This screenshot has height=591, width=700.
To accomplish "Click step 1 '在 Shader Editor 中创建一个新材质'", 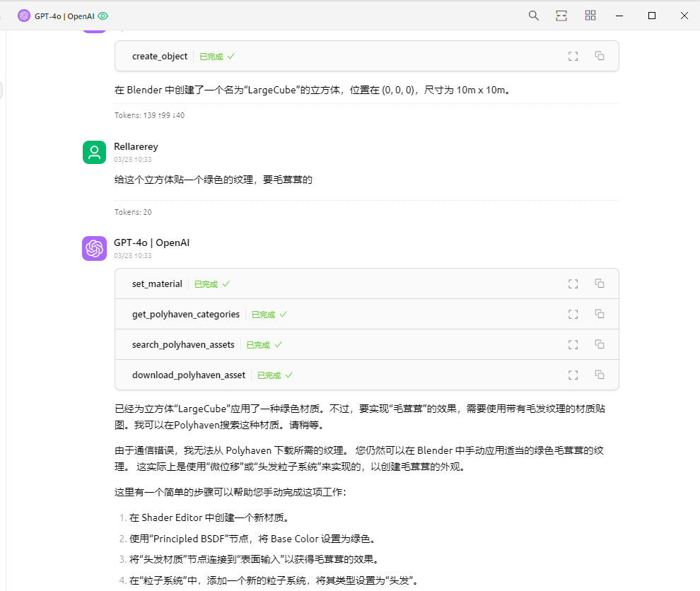I will 210,517.
